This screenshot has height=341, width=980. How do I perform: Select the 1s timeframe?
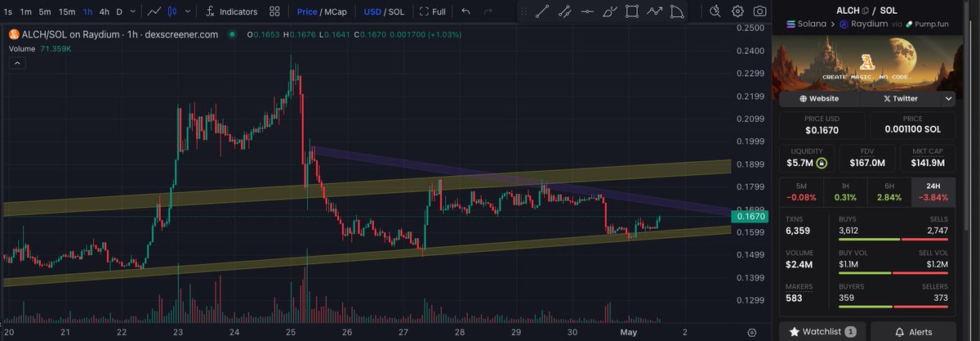point(7,11)
